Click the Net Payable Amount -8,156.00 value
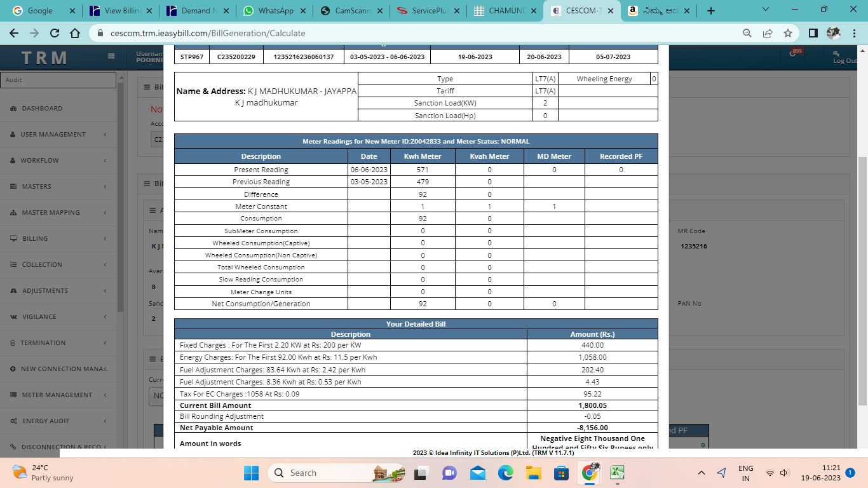This screenshot has width=868, height=488. (x=592, y=428)
